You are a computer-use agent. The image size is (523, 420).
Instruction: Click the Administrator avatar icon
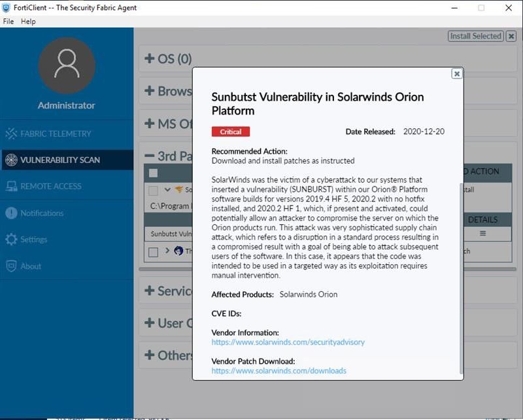coord(66,66)
